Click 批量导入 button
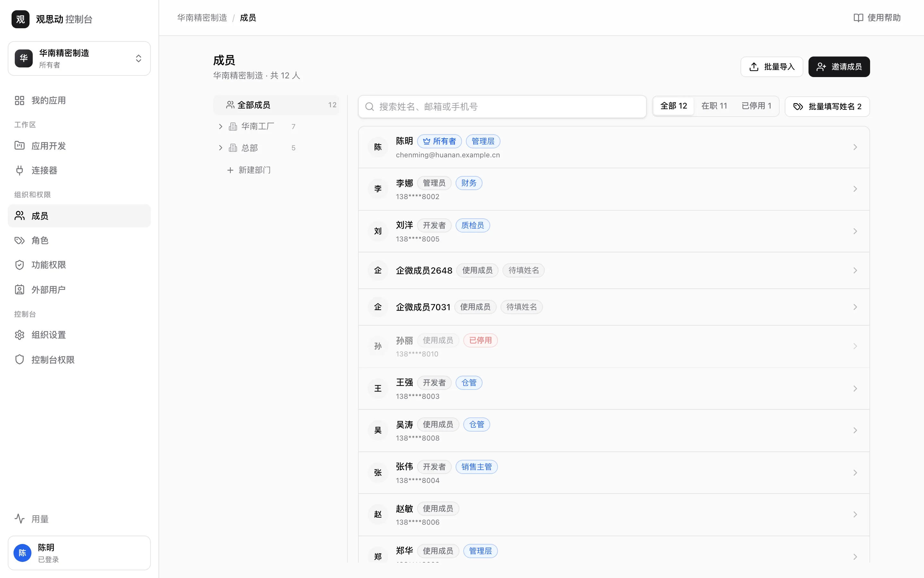The width and height of the screenshot is (924, 578). pyautogui.click(x=772, y=67)
